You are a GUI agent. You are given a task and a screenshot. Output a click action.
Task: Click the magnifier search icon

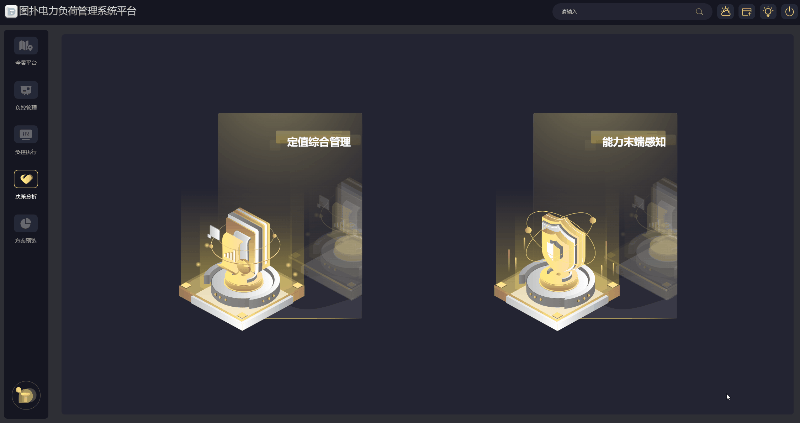tap(699, 11)
